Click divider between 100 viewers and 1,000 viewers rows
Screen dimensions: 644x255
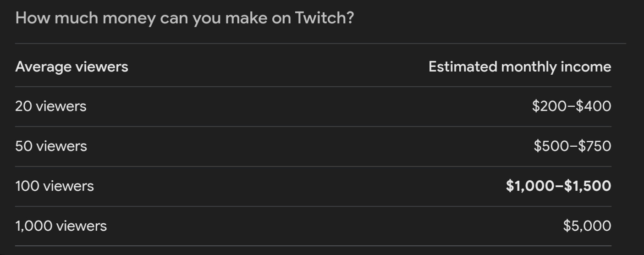(x=313, y=206)
